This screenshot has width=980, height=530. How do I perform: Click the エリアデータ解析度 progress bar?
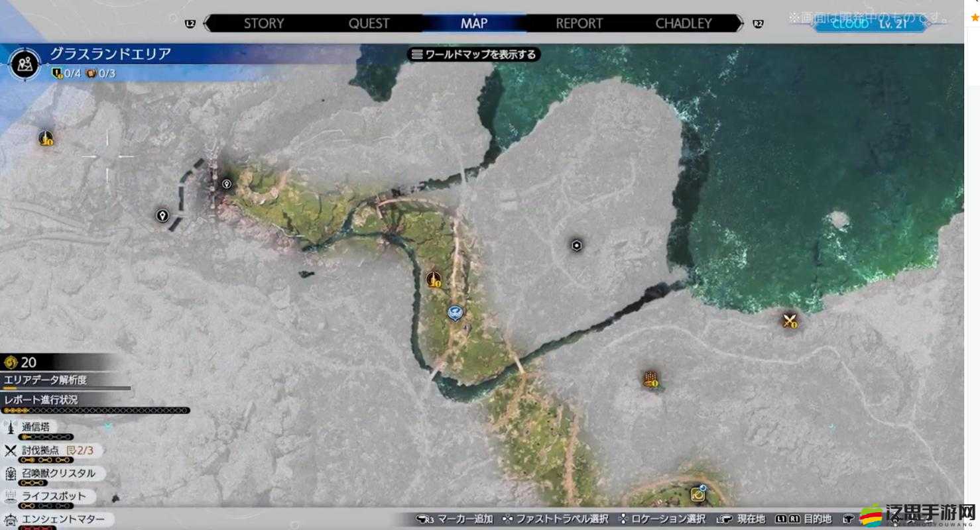coord(66,388)
